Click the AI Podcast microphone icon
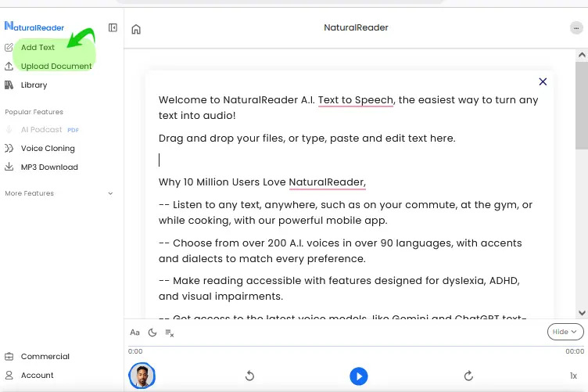The height and width of the screenshot is (392, 588). pos(9,130)
